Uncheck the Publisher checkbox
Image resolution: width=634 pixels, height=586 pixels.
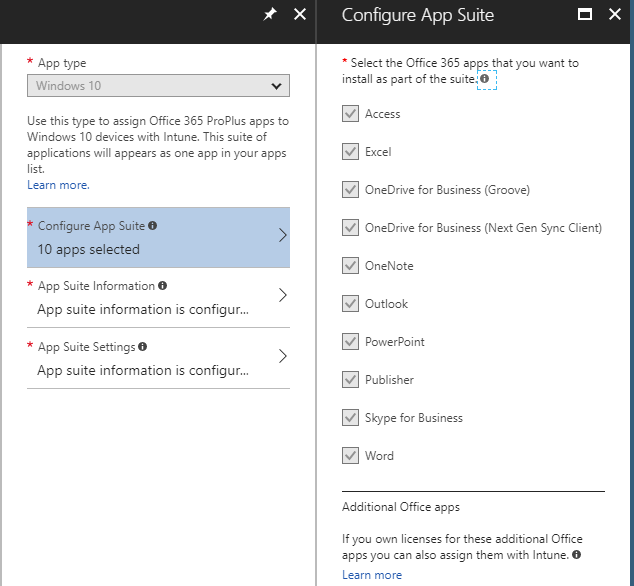[x=350, y=380]
